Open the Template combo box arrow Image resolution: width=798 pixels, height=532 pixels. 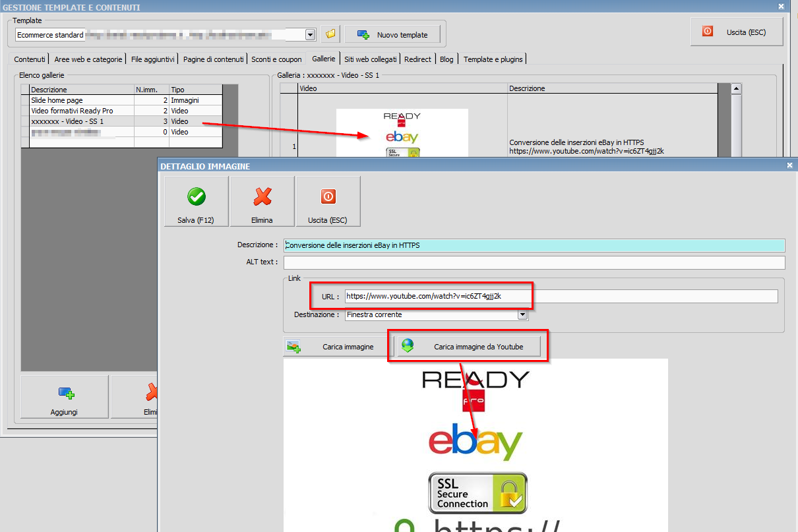(311, 34)
